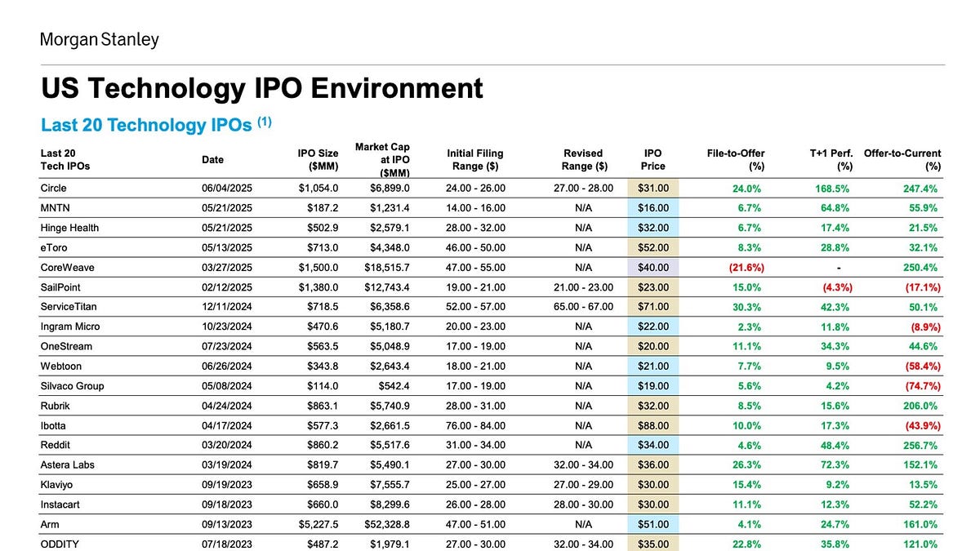980x551 pixels.
Task: Click the Morgan Stanley logo text
Action: (x=100, y=39)
